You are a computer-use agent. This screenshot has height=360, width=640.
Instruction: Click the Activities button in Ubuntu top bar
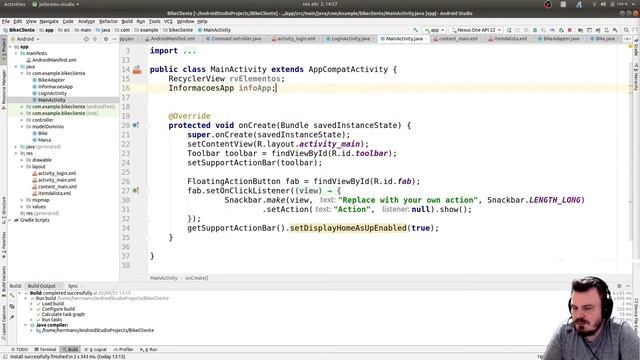(x=14, y=4)
